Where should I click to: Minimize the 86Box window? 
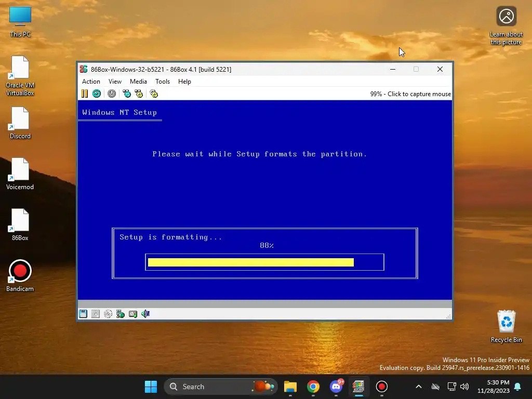[393, 69]
